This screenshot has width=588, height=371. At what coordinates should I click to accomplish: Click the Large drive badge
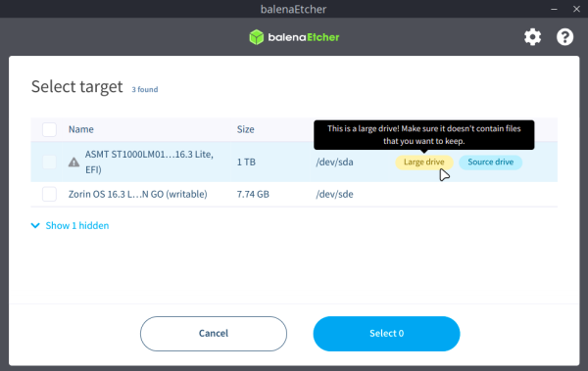[x=424, y=162]
